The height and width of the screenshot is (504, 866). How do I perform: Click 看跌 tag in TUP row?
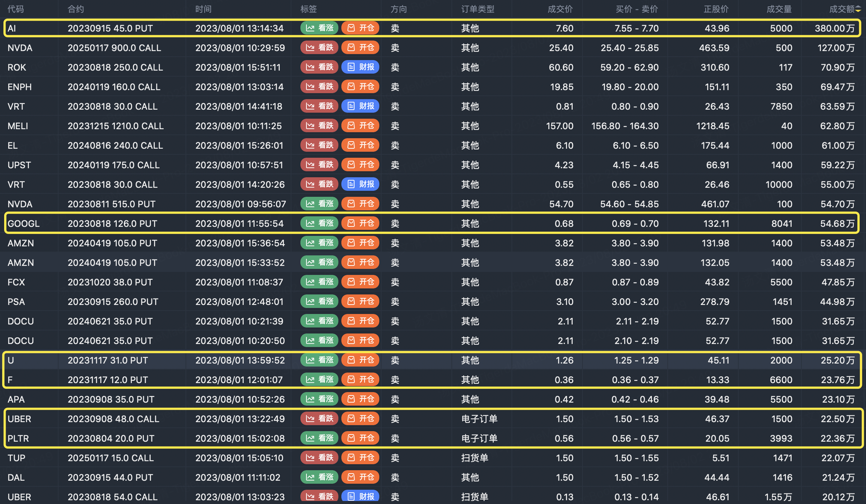pyautogui.click(x=319, y=458)
